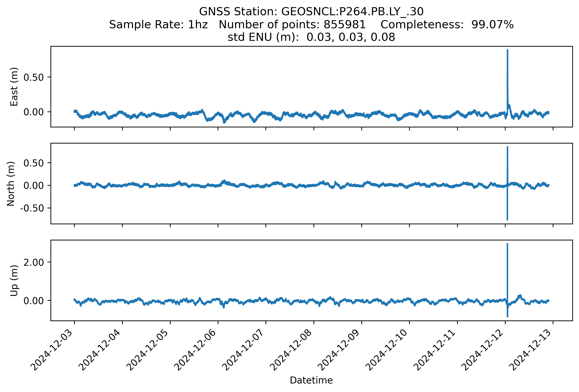Click the Datetime x-axis label
This screenshot has height=392, width=579.
click(311, 380)
